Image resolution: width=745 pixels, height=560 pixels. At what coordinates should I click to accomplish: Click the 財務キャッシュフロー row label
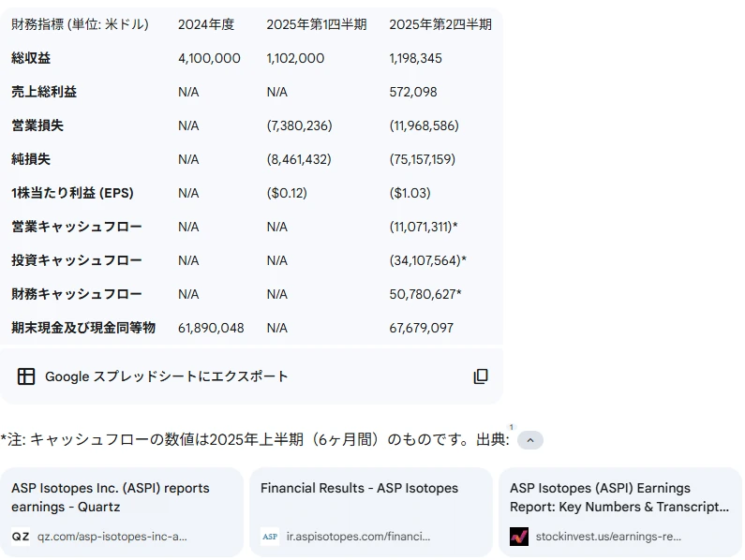tap(77, 294)
